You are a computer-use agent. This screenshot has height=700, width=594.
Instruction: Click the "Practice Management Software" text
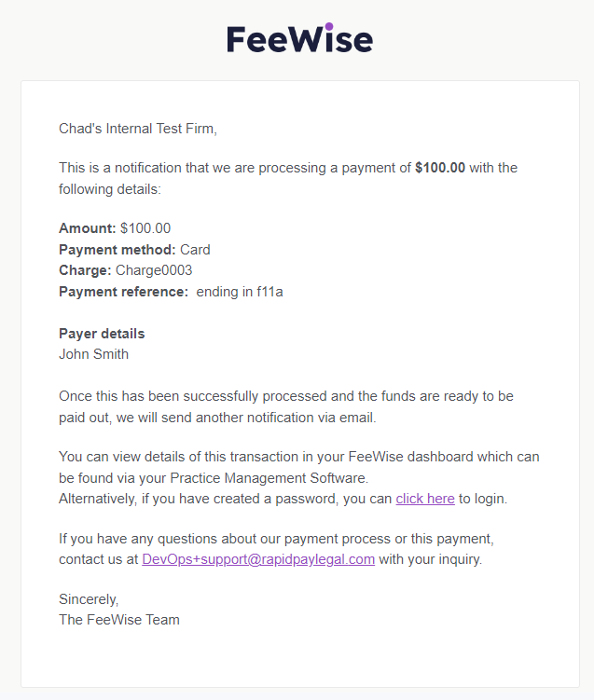pos(275,478)
